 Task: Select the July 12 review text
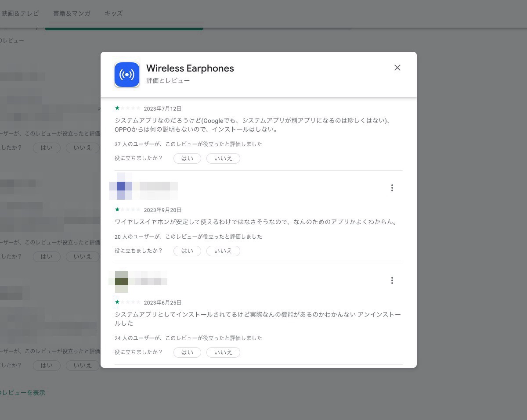257,125
